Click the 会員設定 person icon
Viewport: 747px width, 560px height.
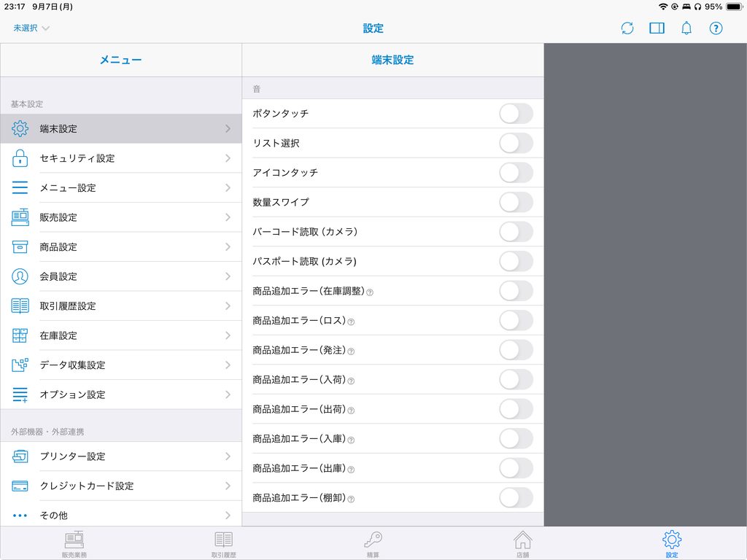point(20,276)
